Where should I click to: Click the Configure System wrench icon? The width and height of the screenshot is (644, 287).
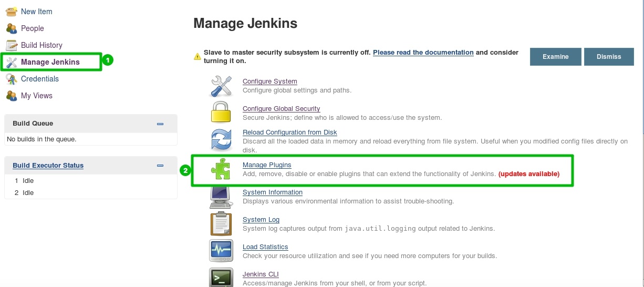(x=221, y=86)
